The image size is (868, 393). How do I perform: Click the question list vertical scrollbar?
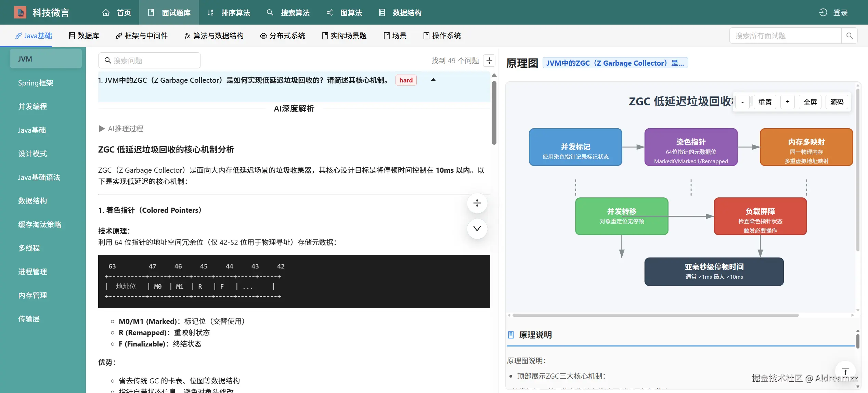coord(494,113)
